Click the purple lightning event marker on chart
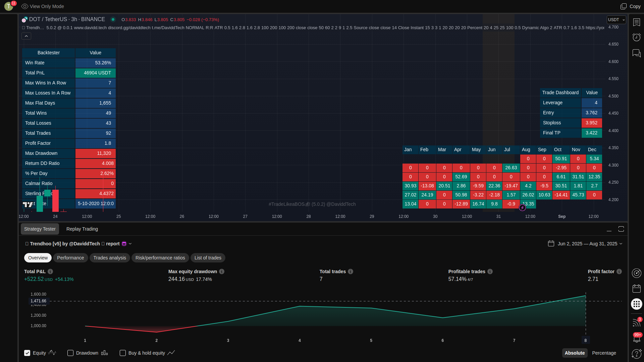The width and height of the screenshot is (644, 362). pos(522,208)
